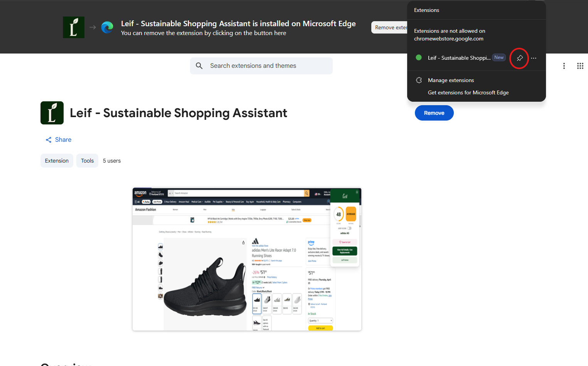Open the three-dot menu in the store header

coord(564,66)
